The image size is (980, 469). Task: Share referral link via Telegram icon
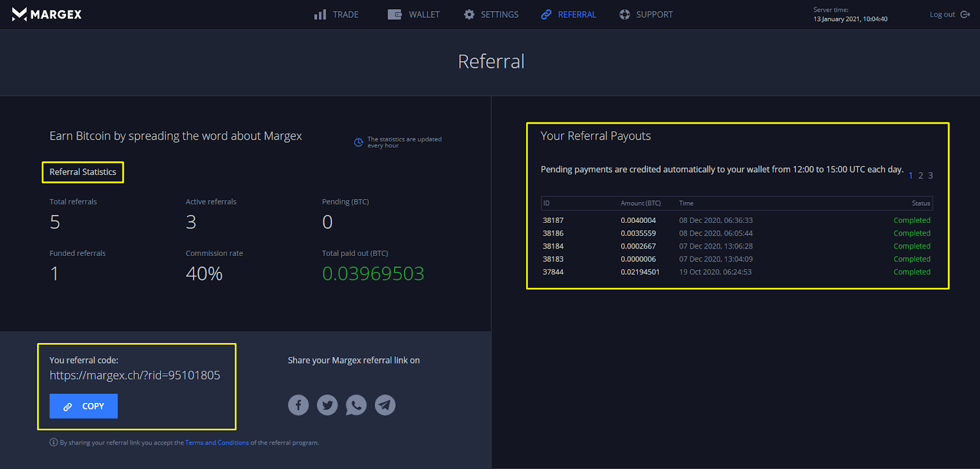click(385, 405)
